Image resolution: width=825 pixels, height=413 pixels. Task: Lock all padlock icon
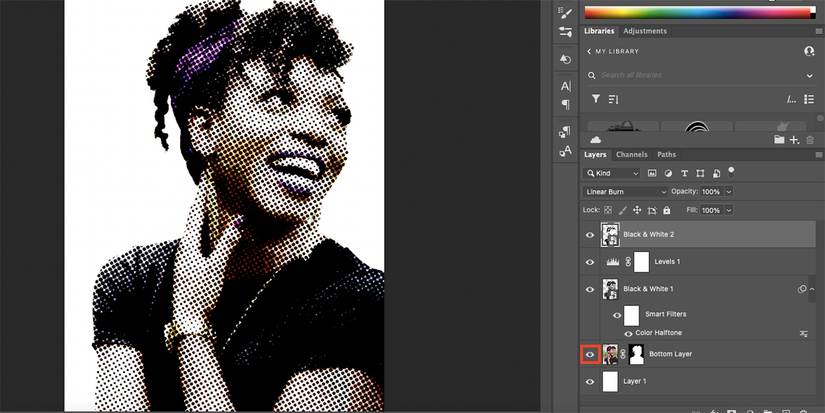(x=667, y=210)
